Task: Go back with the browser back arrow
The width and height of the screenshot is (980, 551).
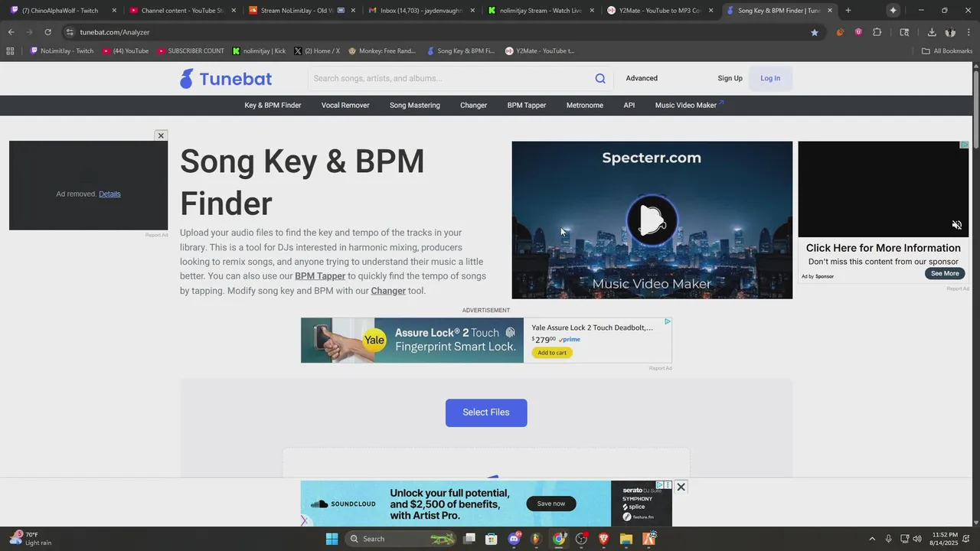Action: tap(11, 32)
